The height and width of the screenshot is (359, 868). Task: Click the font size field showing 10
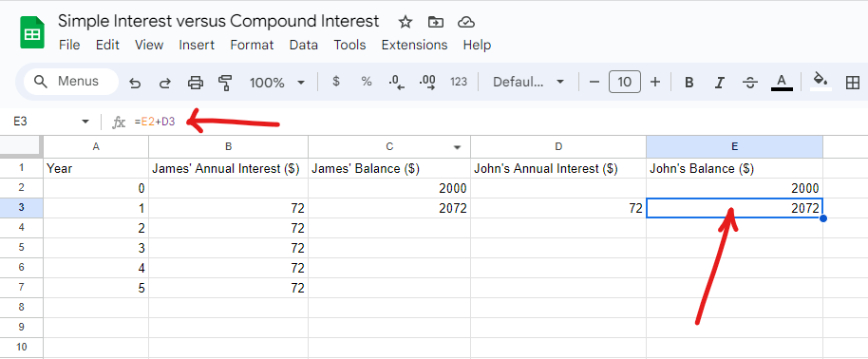pos(625,82)
